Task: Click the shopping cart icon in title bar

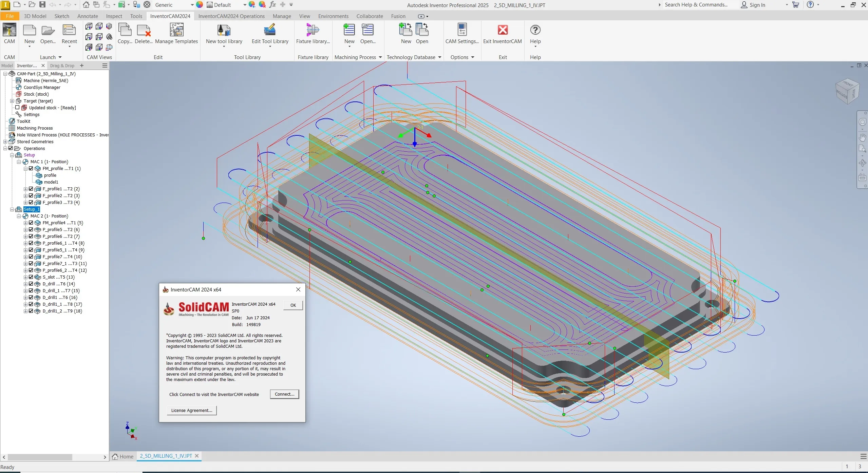Action: pyautogui.click(x=796, y=5)
